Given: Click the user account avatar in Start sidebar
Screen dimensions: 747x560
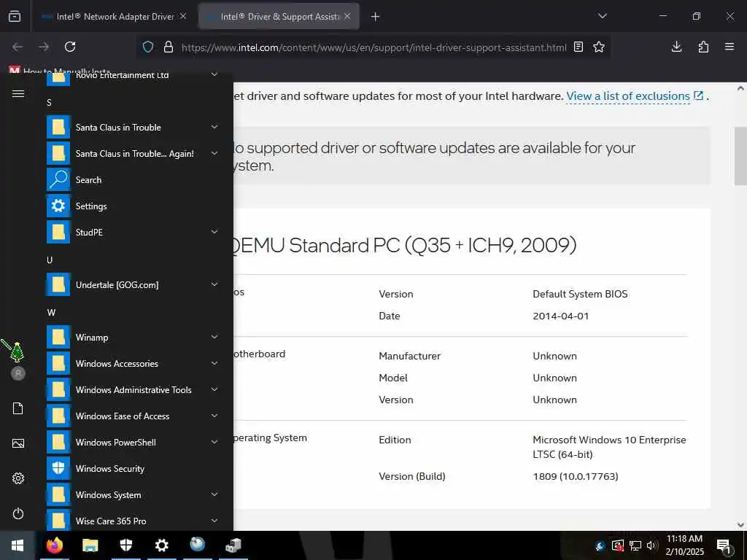Looking at the screenshot, I should [x=18, y=373].
